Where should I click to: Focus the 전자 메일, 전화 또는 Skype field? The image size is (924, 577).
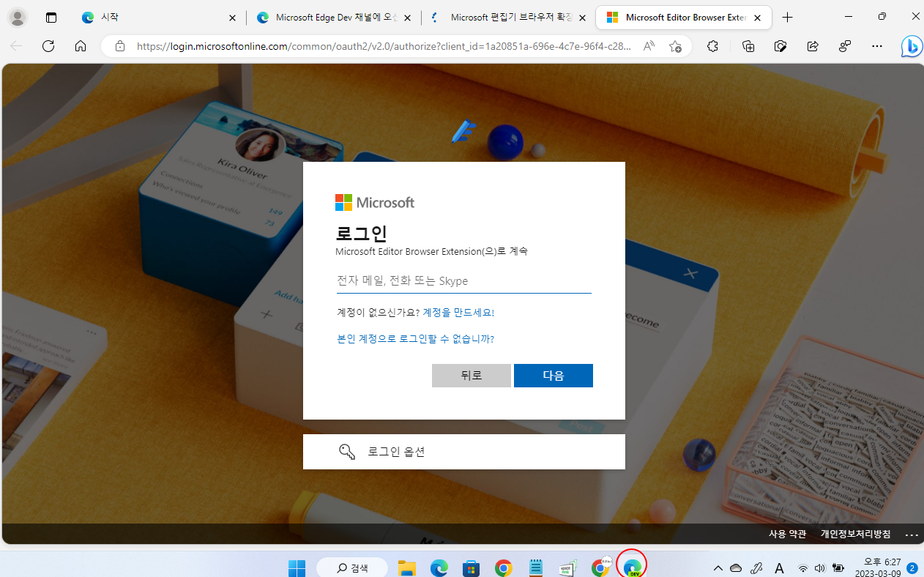point(463,280)
